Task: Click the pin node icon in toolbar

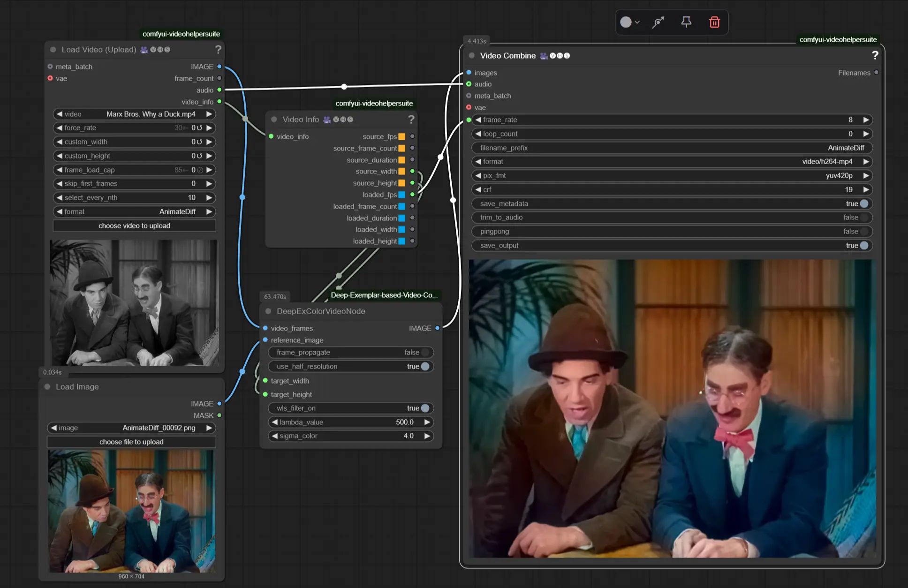Action: [x=686, y=22]
